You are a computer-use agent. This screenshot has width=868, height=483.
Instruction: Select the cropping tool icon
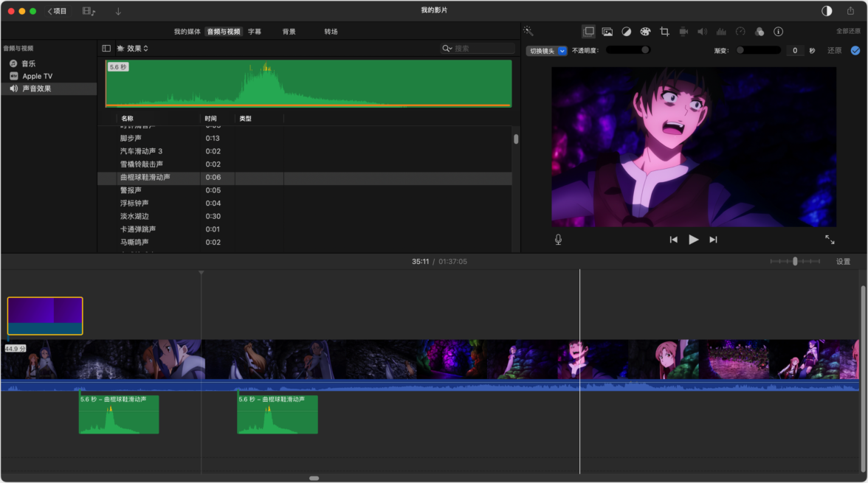pos(664,32)
